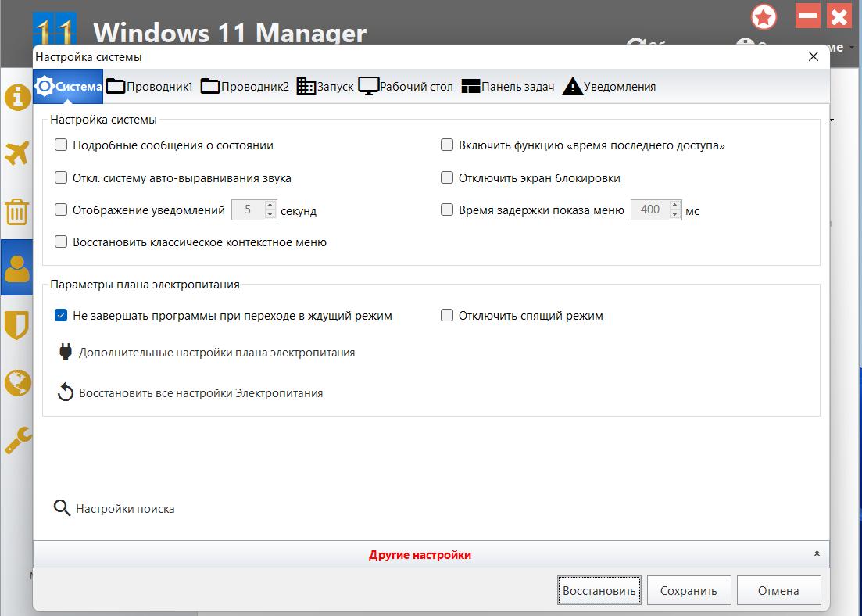
Task: Click the monitor icon of Рабочий стол
Action: click(x=368, y=86)
